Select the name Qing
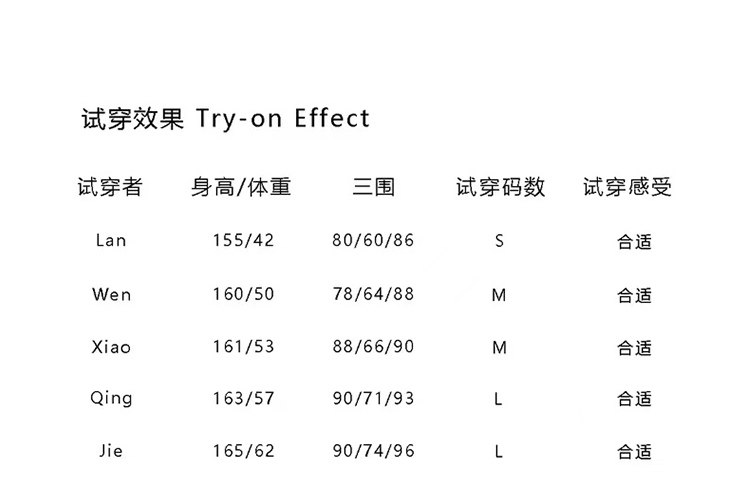The image size is (750, 494). 111,398
